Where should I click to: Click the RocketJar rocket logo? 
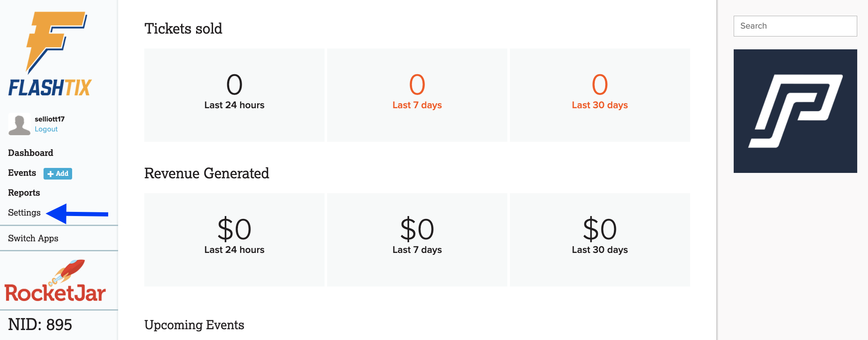pyautogui.click(x=55, y=281)
